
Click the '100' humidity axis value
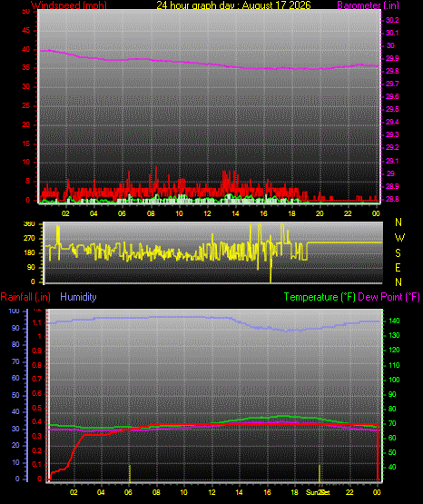tap(14, 311)
